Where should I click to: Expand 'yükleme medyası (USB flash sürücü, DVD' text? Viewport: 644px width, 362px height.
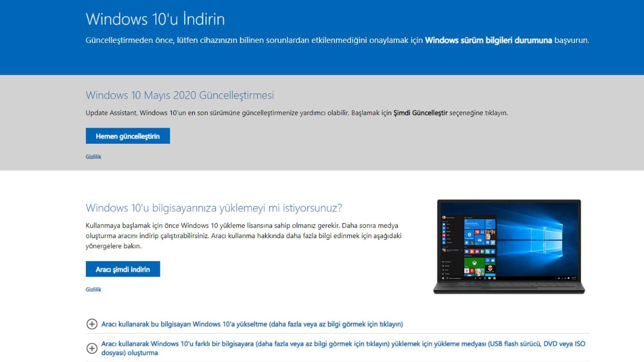(x=343, y=348)
